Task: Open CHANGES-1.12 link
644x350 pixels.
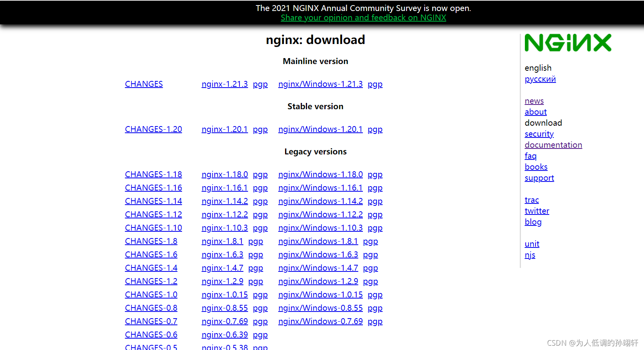Action: 153,214
